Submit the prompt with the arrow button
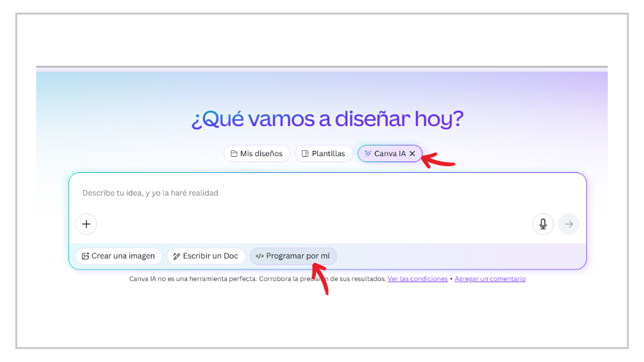 [x=569, y=224]
